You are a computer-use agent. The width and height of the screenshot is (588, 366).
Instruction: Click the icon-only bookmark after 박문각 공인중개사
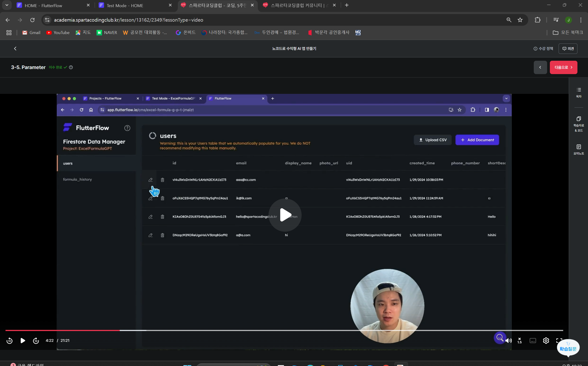tap(358, 33)
